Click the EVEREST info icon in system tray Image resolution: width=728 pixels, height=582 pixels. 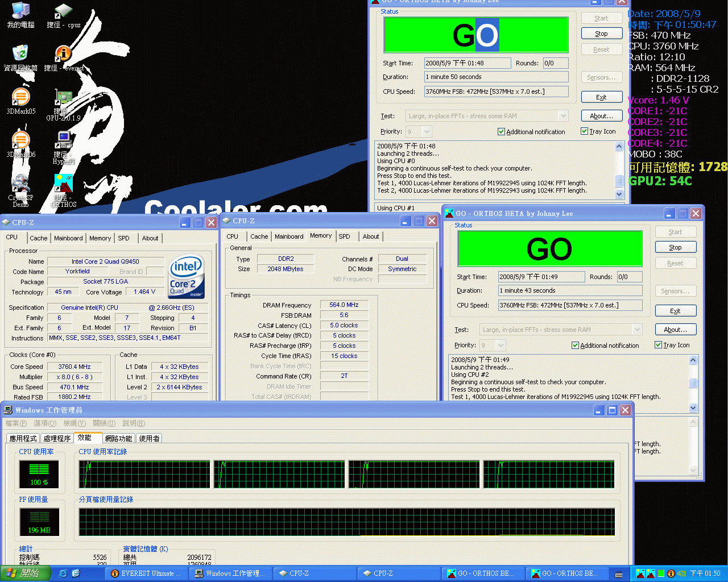point(671,573)
